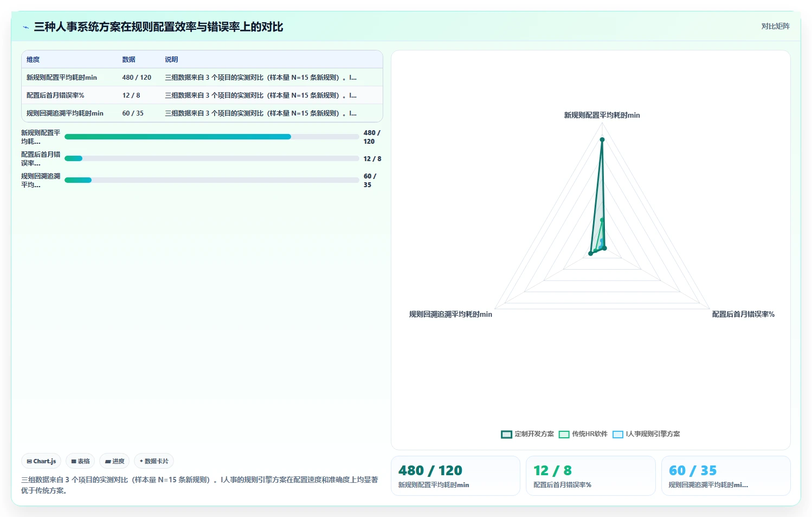Click the 60 / 35 table value
Screen dimensions: 812x517
(133, 113)
